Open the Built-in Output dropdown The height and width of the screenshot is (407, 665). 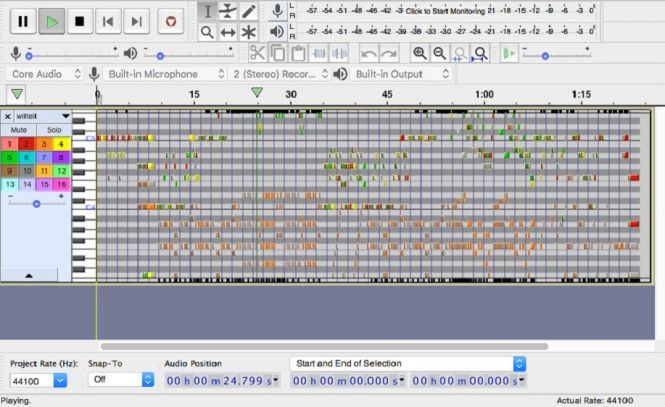pos(401,74)
